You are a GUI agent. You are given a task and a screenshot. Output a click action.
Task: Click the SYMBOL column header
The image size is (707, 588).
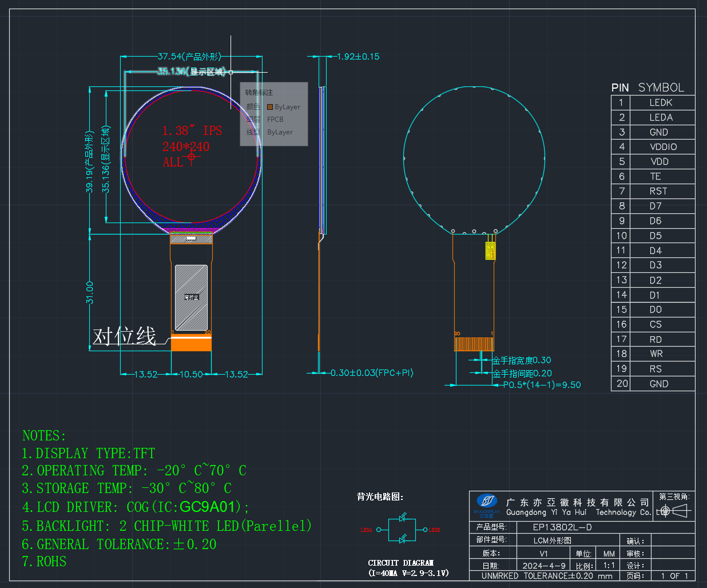(x=661, y=88)
